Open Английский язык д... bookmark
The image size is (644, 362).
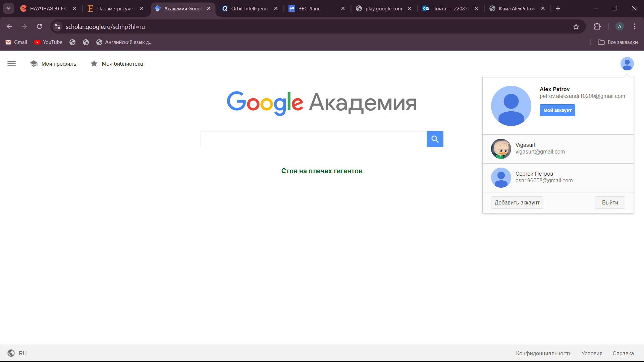tap(124, 42)
